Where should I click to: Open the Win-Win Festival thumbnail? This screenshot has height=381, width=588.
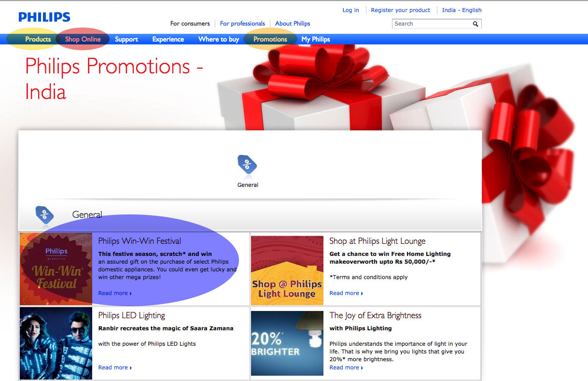click(56, 269)
